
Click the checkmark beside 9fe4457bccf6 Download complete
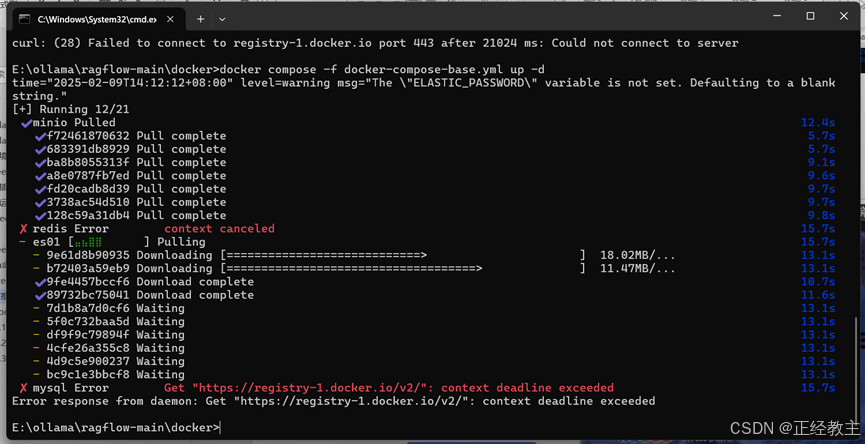coord(40,282)
